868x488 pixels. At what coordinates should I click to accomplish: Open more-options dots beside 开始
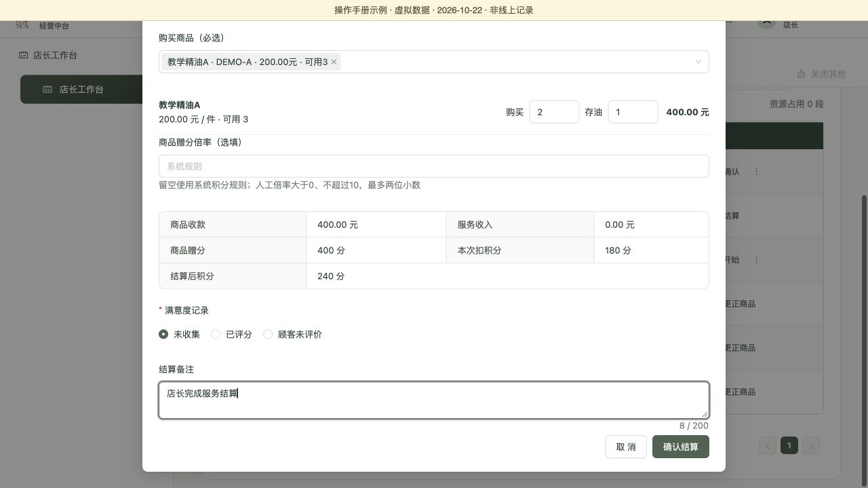point(756,260)
